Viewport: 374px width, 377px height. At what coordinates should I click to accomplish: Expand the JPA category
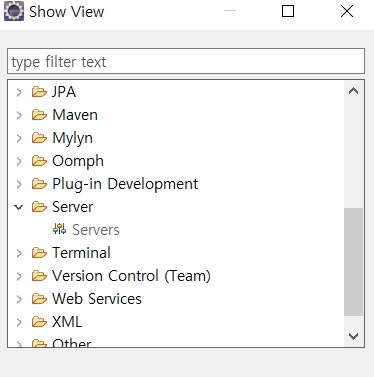point(19,92)
